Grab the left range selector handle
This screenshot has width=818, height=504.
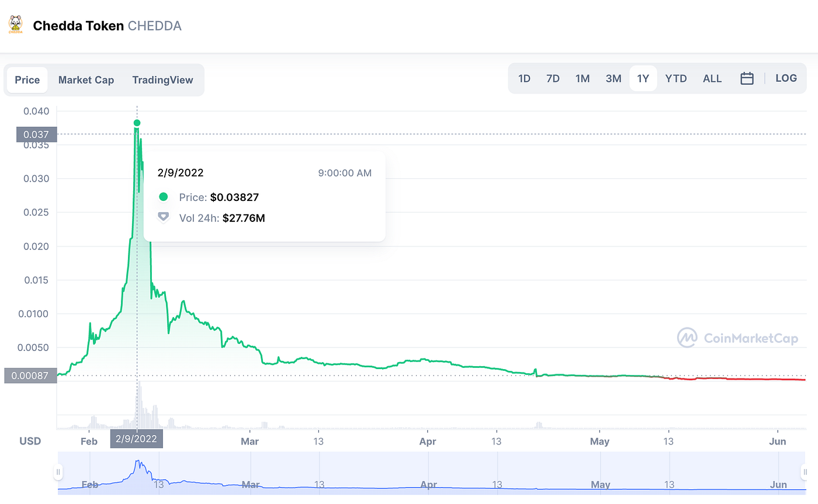tap(58, 471)
